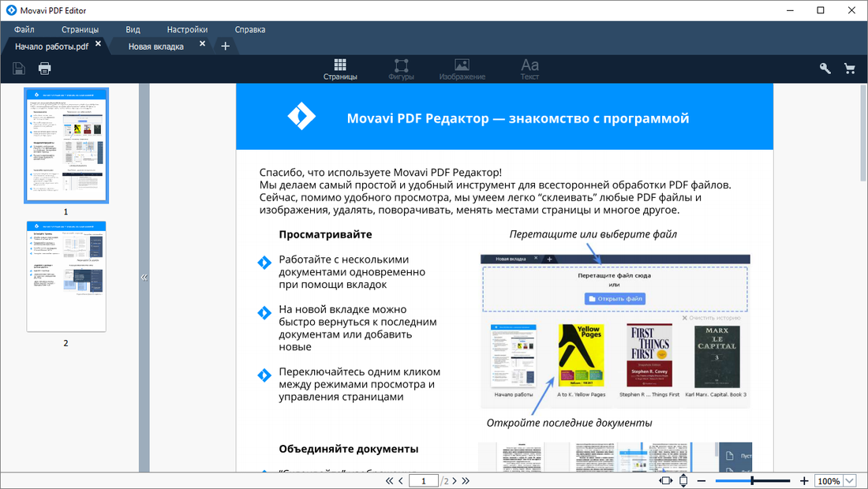Fit page to height
Screen dimensions: 868x489
coord(683,480)
